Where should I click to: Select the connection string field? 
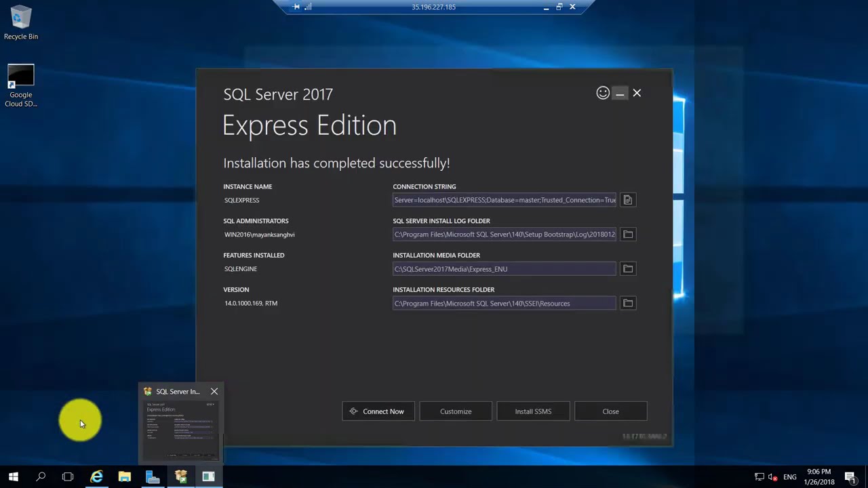(x=505, y=200)
